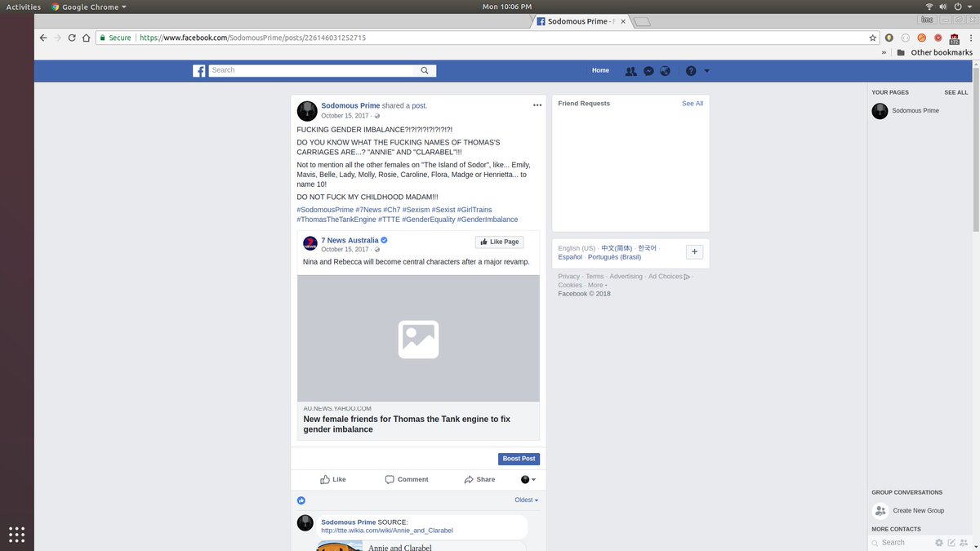Click the Boost Post button
The image size is (980, 551).
coord(519,459)
